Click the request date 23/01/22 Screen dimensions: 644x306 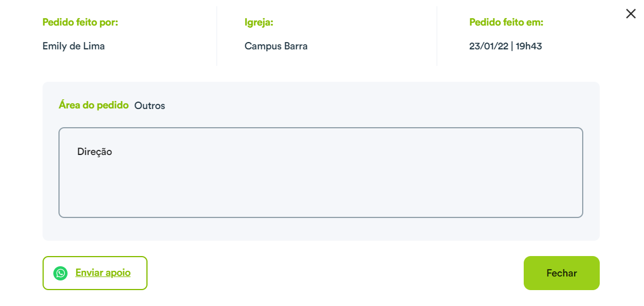[487, 46]
